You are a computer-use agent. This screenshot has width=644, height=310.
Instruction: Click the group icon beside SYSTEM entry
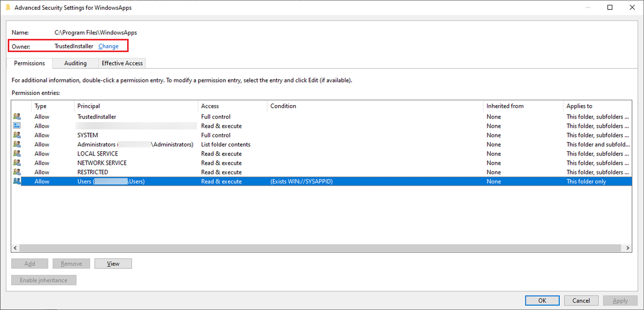click(x=17, y=135)
